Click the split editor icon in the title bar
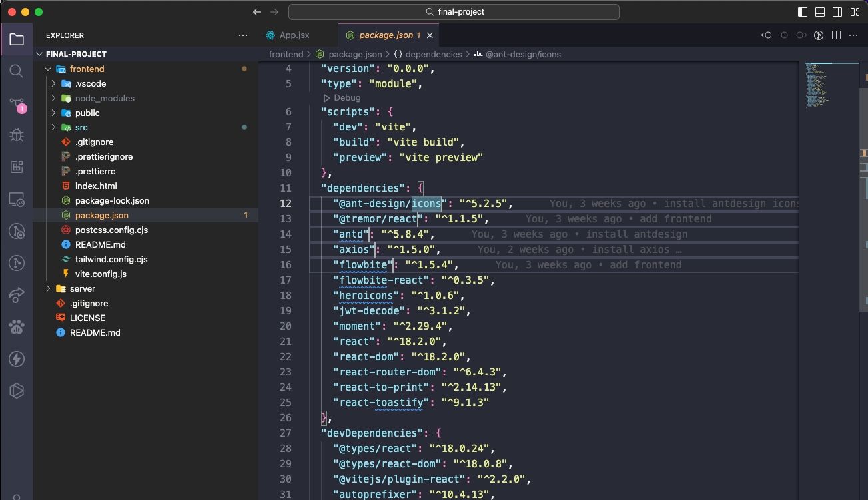 (836, 35)
